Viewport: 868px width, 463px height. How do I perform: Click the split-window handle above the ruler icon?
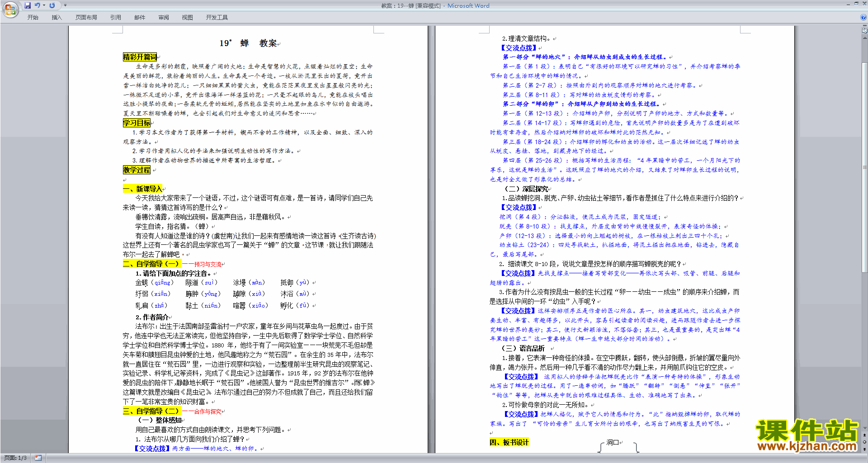(x=865, y=26)
